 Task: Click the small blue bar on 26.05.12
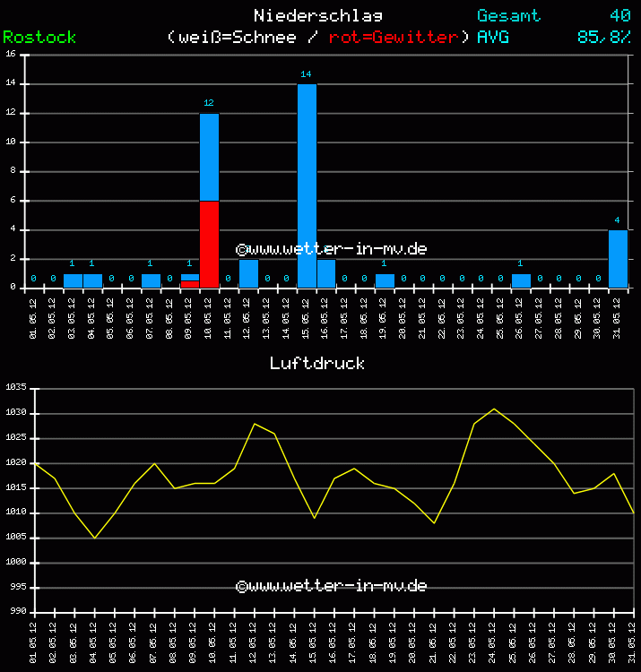[x=521, y=280]
